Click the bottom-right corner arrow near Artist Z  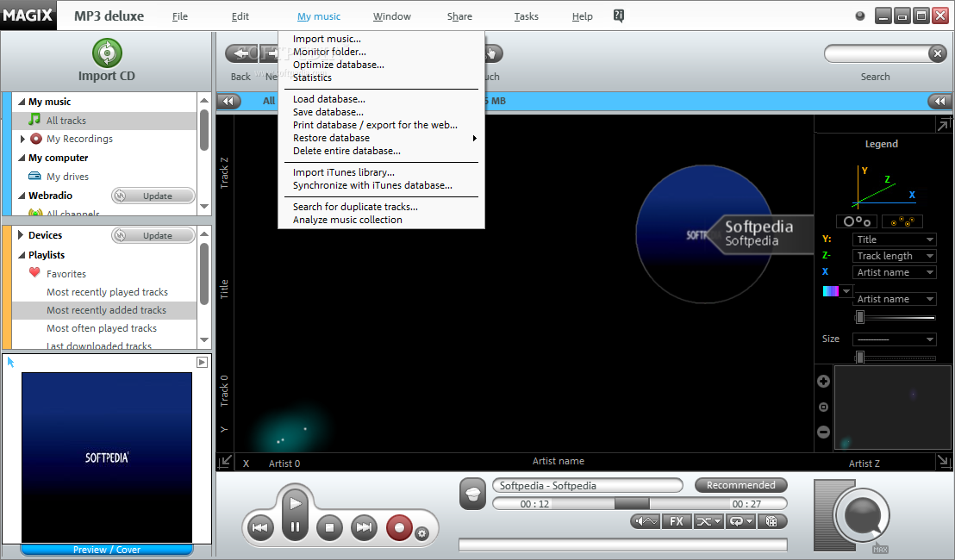(x=944, y=462)
